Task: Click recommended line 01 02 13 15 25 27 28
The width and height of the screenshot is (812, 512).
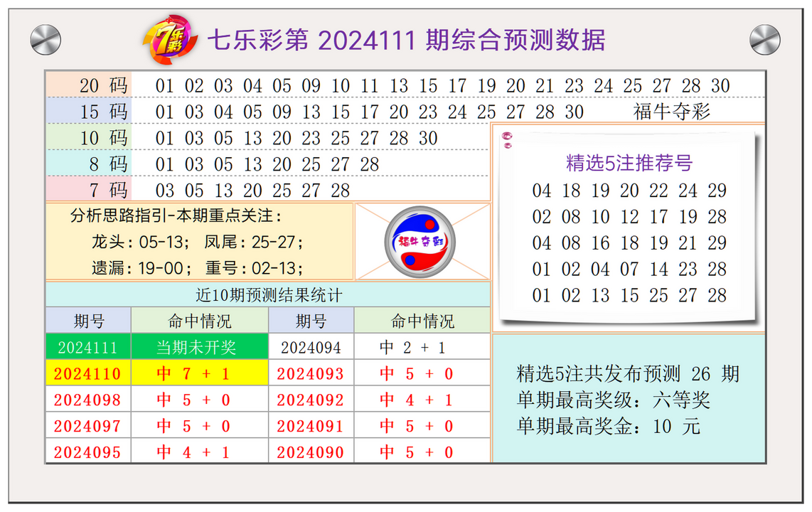Action: click(629, 296)
